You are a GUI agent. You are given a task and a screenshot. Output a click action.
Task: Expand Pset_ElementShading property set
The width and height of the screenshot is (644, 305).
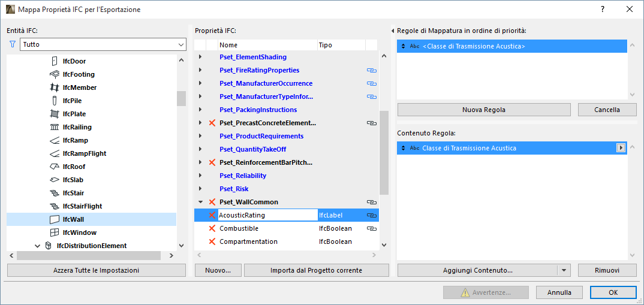(x=200, y=57)
